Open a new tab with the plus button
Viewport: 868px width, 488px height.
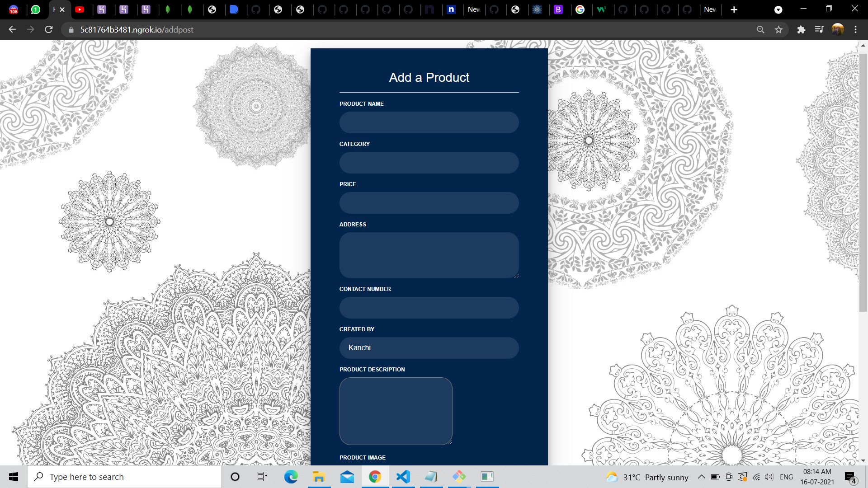coord(734,9)
